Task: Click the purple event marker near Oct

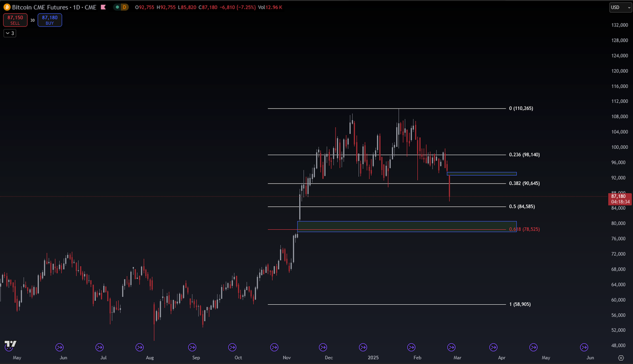Action: [x=232, y=347]
